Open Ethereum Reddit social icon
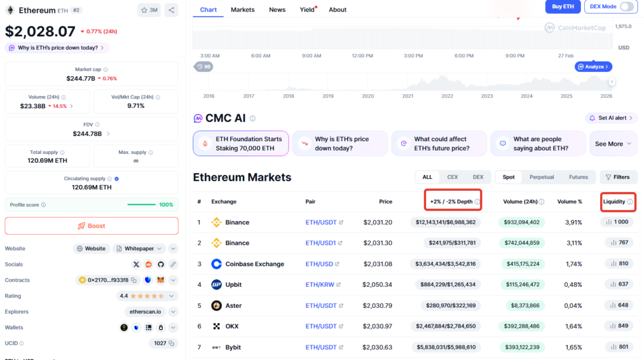The image size is (644, 360). click(x=148, y=265)
